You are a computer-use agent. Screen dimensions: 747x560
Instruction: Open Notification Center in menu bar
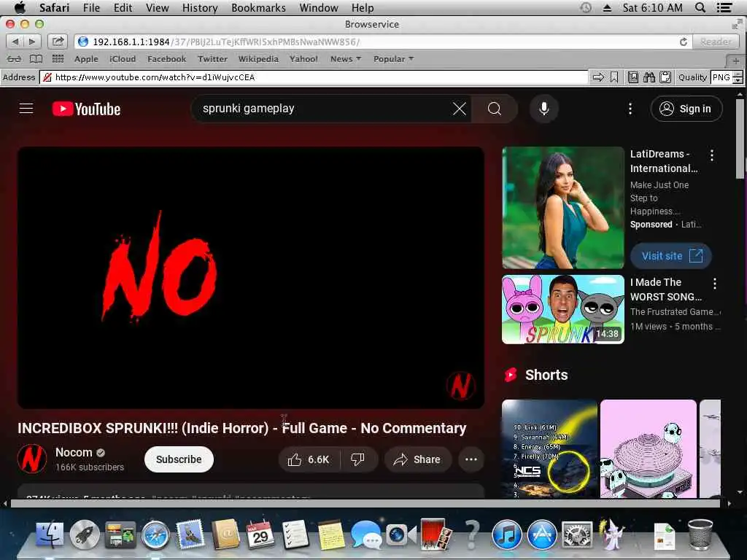pos(724,7)
